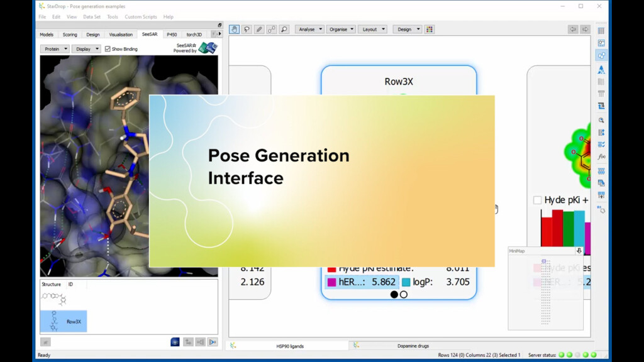Click the colored grid icon beside Design menu

click(430, 29)
